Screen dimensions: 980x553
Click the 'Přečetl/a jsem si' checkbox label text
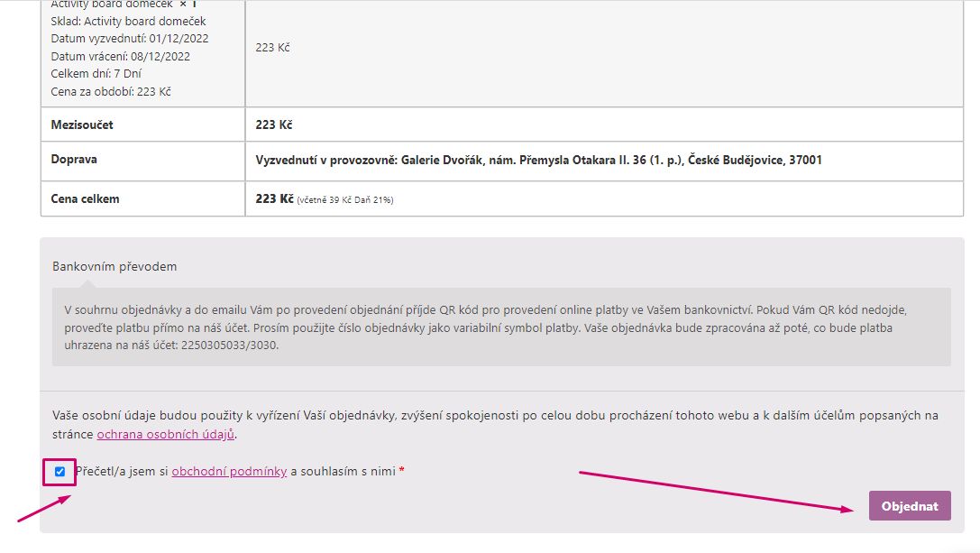tap(122, 471)
